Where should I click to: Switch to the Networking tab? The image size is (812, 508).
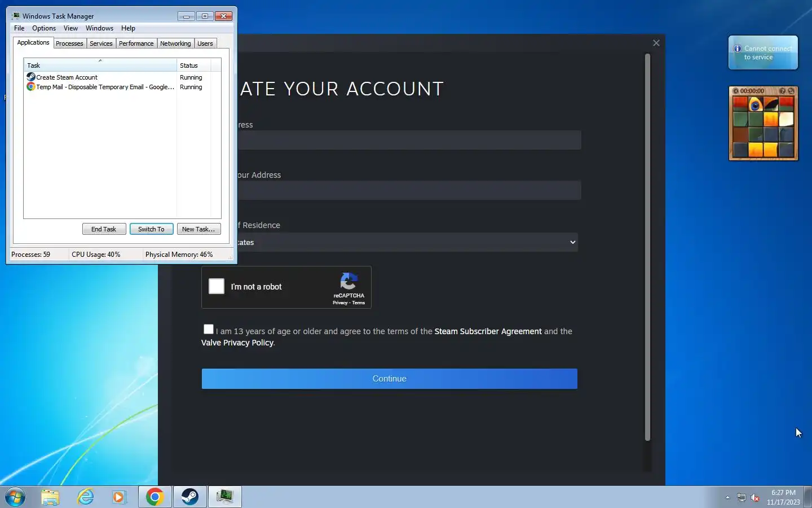175,43
